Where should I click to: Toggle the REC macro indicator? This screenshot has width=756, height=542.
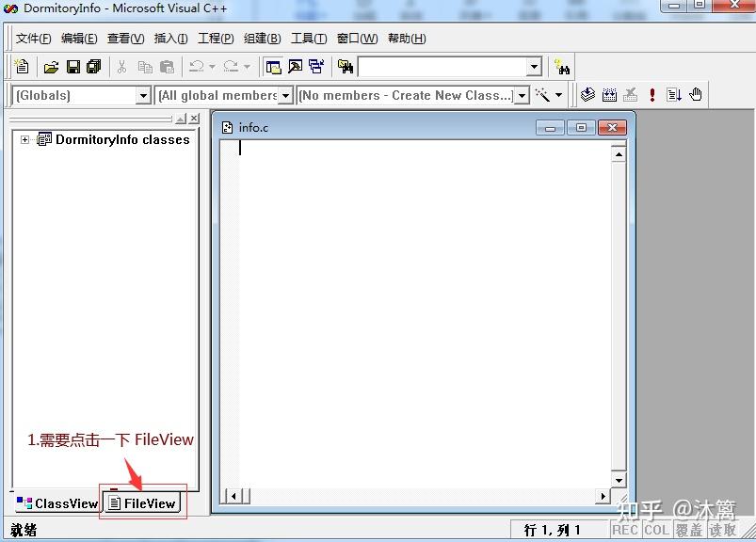point(625,529)
